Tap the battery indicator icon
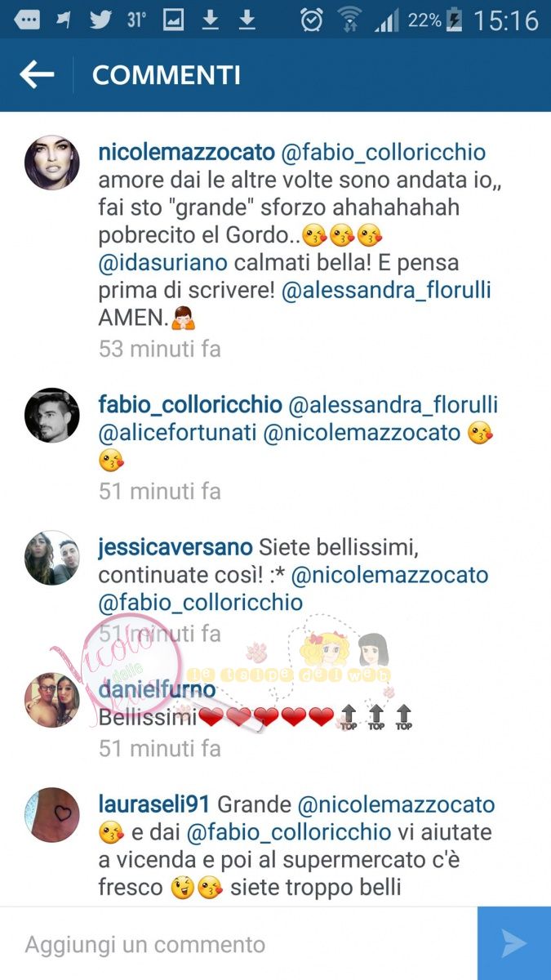 (455, 20)
